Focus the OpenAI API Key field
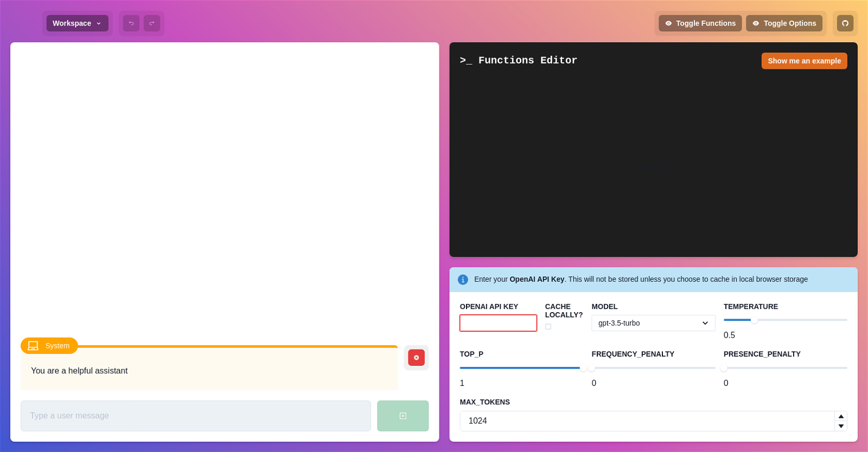Viewport: 868px width, 452px height. pyautogui.click(x=498, y=323)
